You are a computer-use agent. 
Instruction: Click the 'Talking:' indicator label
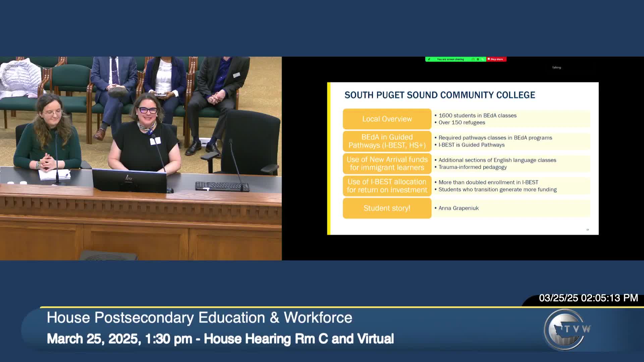556,67
